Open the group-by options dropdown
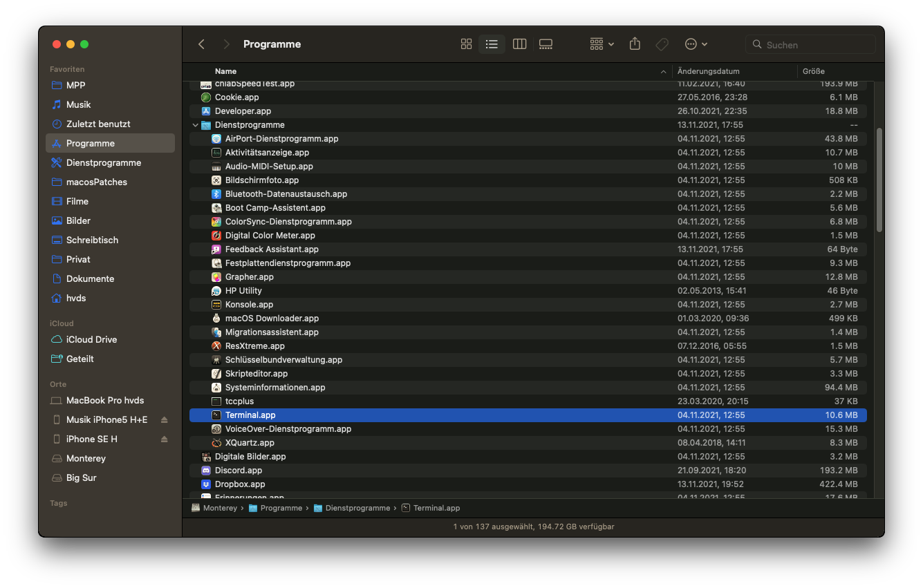The height and width of the screenshot is (588, 923). 602,44
